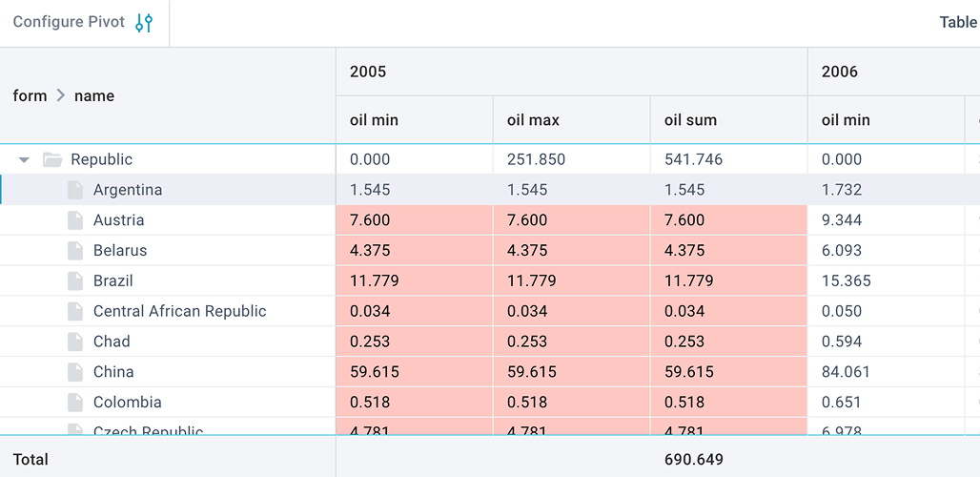Click the file icon beside China
Screen dimensions: 980x477
click(x=75, y=372)
